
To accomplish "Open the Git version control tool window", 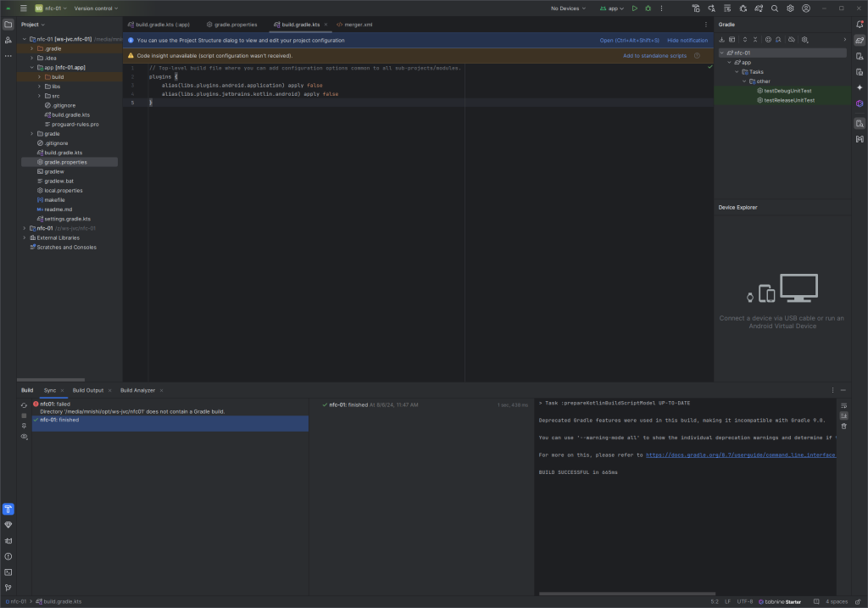I will point(8,587).
